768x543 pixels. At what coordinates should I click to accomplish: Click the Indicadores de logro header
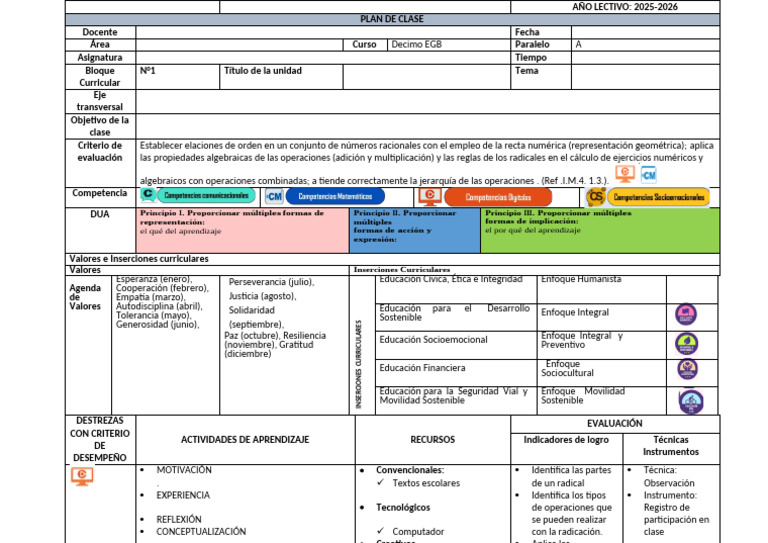click(x=566, y=440)
